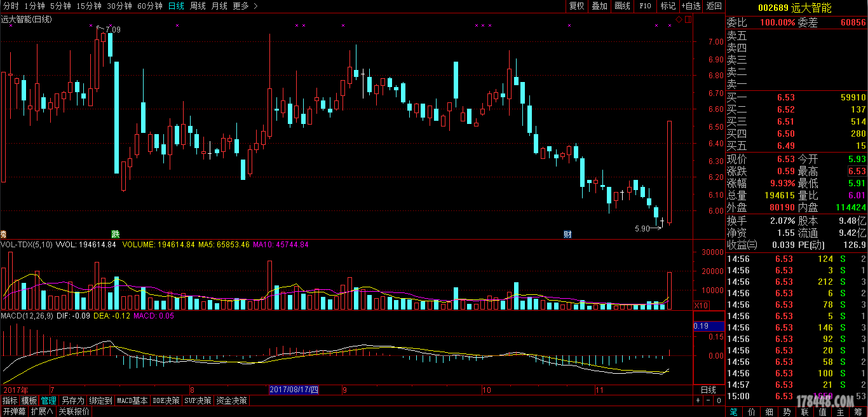868x417 pixels.
Task: Select the 1分钟 timeframe
Action: point(34,6)
